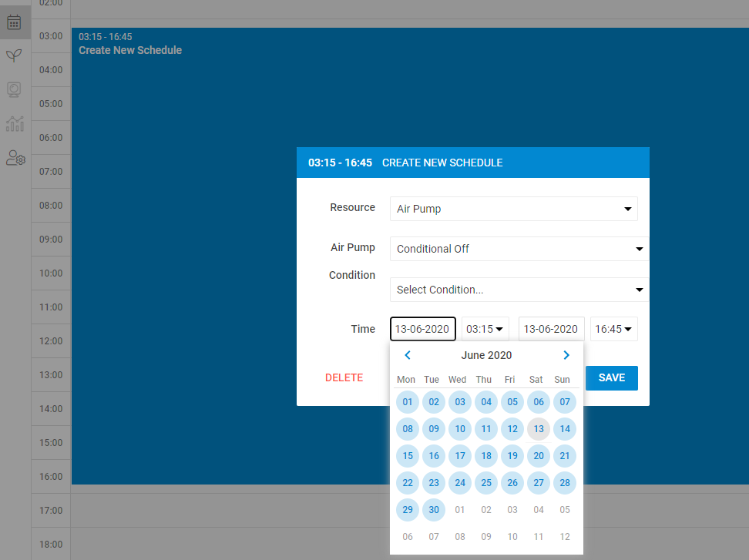Screen dimensions: 749x560
Task: Go to next month in date picker
Action: coord(566,355)
